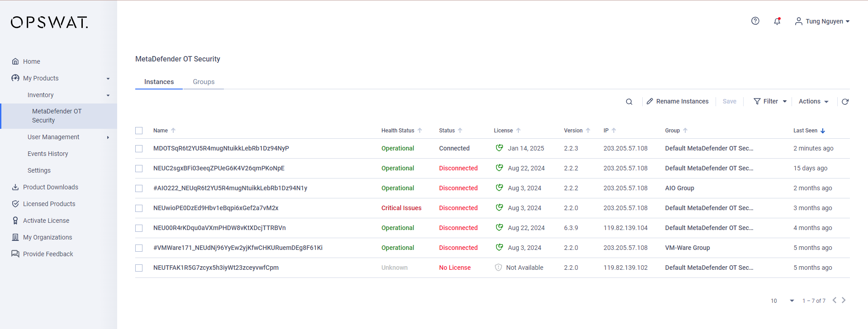The image size is (868, 329).
Task: Click the Not Available license shield icon
Action: coord(498,268)
